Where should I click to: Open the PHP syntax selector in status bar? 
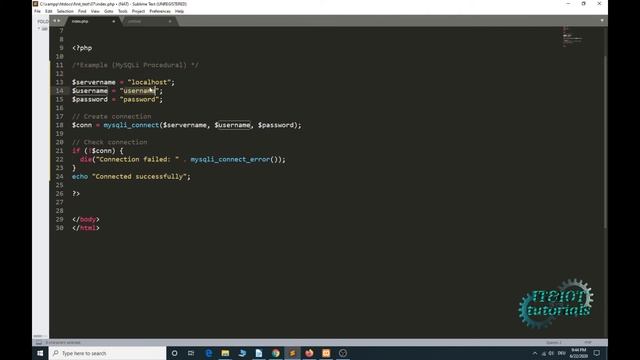[588, 342]
